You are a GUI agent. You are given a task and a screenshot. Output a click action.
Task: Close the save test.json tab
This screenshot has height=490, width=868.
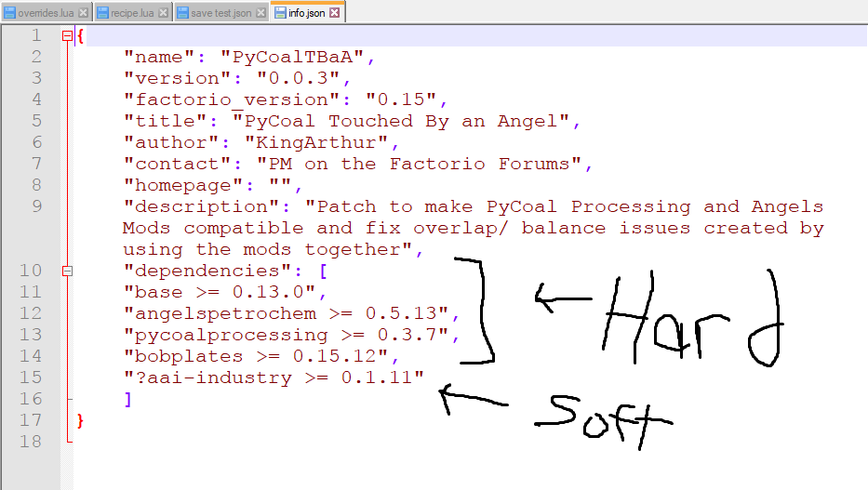tap(260, 13)
